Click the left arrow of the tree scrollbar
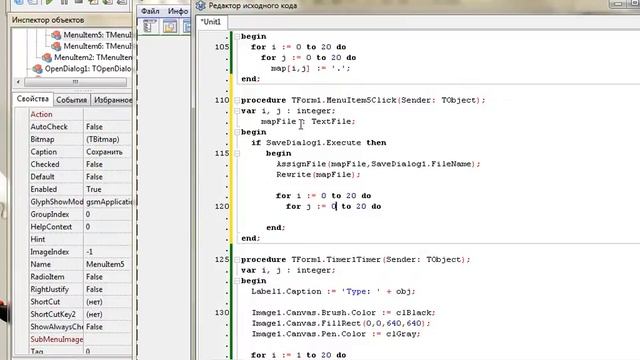Image resolution: width=640 pixels, height=360 pixels. click(x=18, y=82)
